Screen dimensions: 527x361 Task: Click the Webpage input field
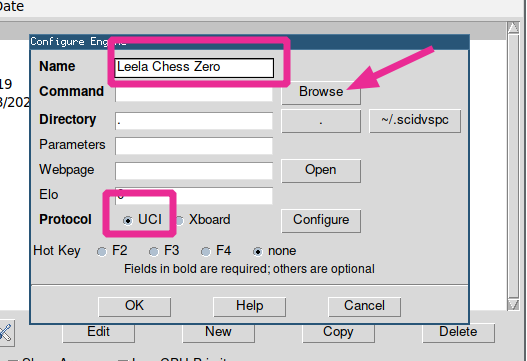tap(194, 171)
